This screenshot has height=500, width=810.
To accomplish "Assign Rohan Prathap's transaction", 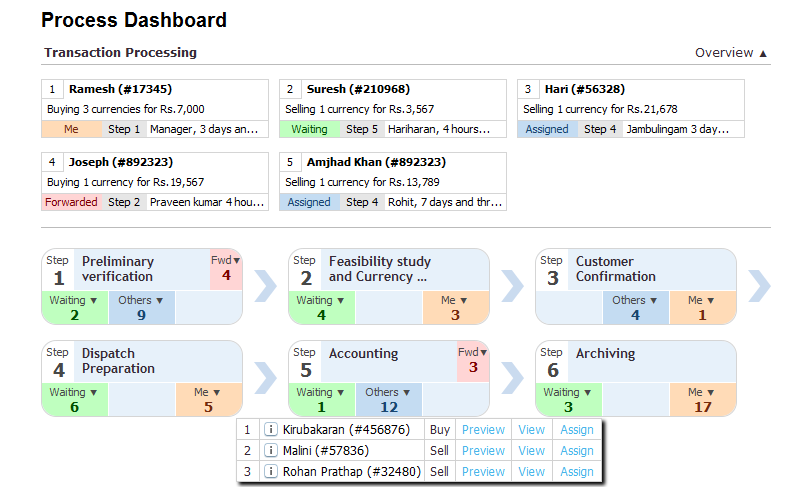I will (577, 471).
